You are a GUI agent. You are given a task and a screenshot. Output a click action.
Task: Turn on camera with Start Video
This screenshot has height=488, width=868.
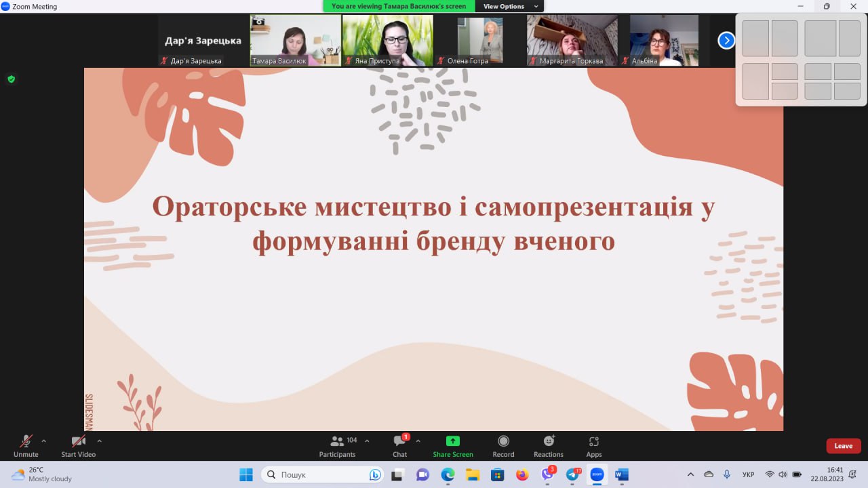point(78,446)
